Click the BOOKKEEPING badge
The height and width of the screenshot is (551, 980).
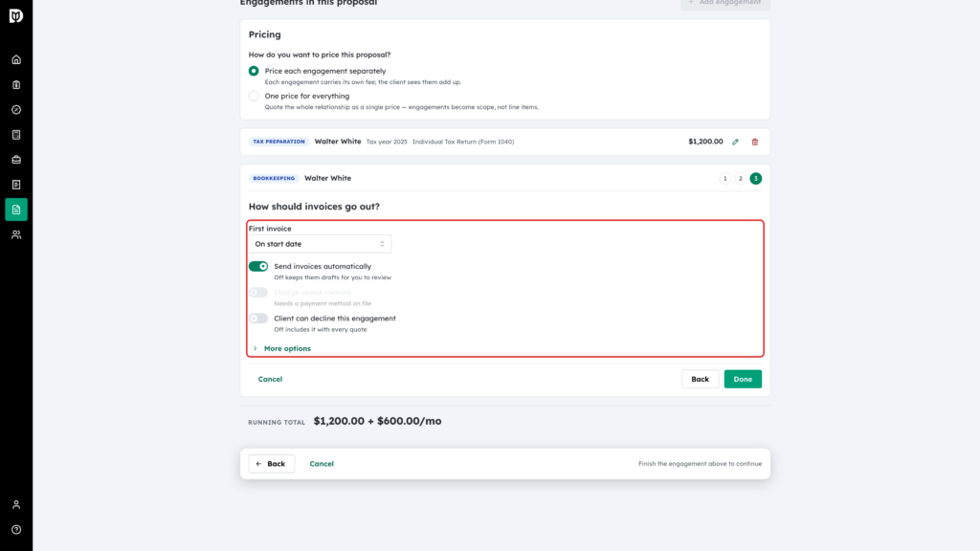pos(274,179)
